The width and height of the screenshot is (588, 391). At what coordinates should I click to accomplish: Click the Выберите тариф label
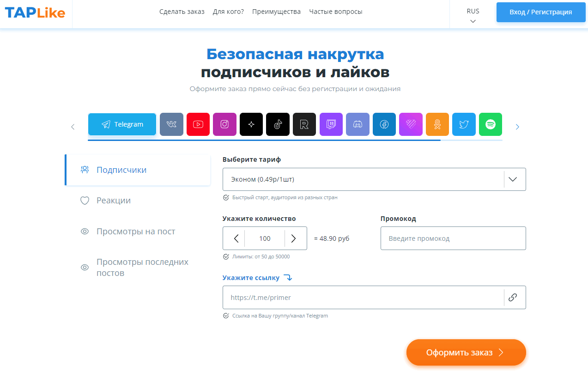[252, 159]
